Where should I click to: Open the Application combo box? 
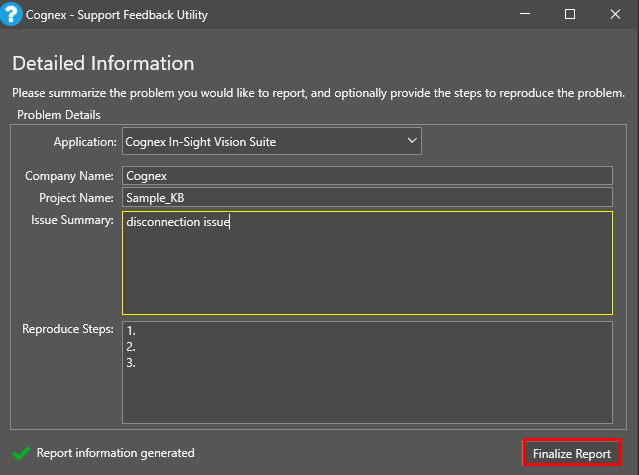coord(272,142)
